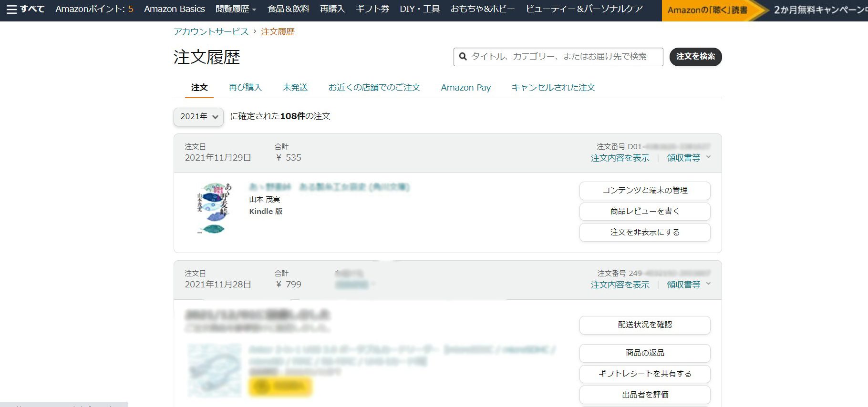The width and height of the screenshot is (868, 407).
Task: Click 注文を非表示にする button
Action: click(x=645, y=233)
